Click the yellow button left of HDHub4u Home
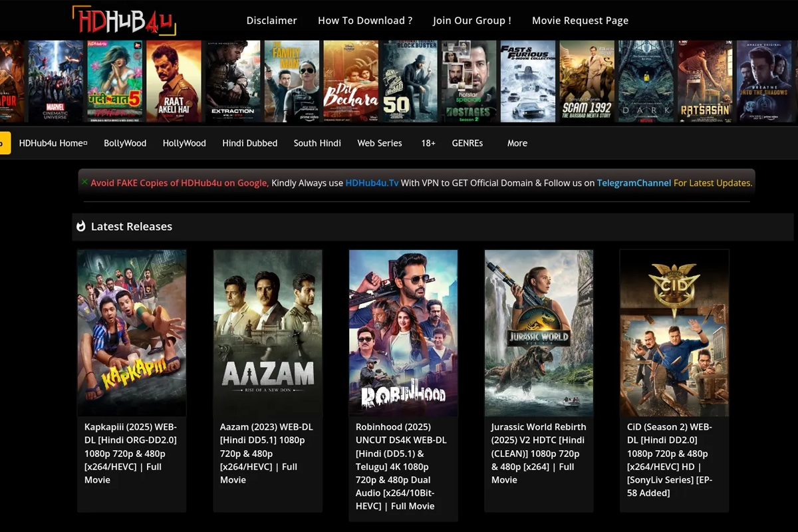This screenshot has width=798, height=532. [x=4, y=143]
